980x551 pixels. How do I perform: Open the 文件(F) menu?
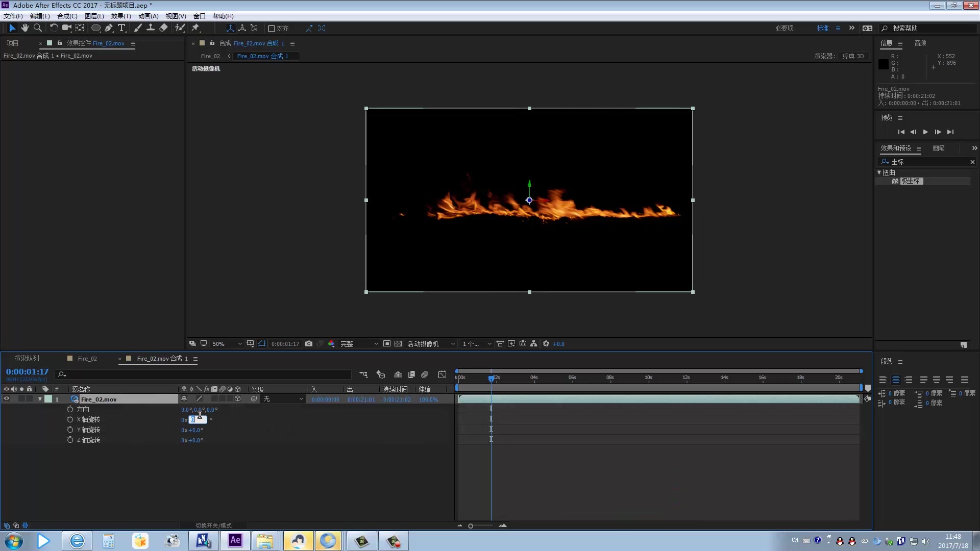[13, 16]
